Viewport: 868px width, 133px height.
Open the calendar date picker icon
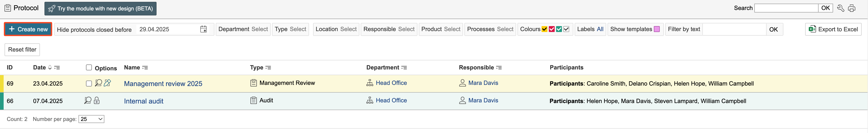coord(203,29)
